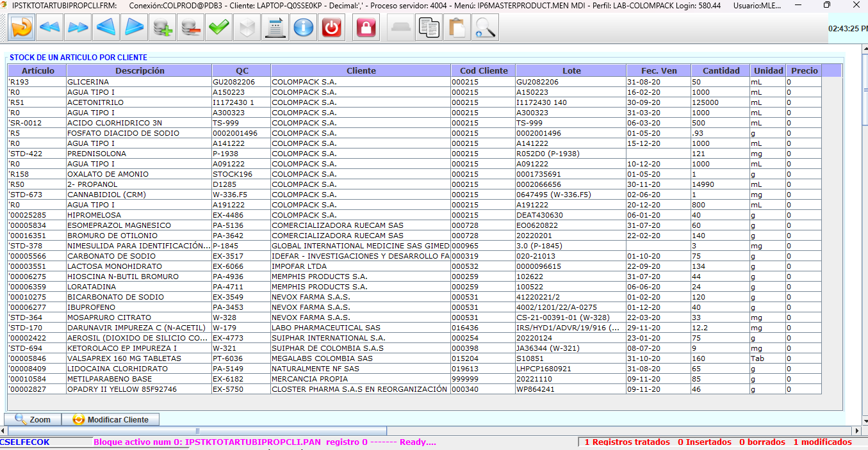Click the clipboard paste icon
Screen dimensions: 868x450
[457, 28]
